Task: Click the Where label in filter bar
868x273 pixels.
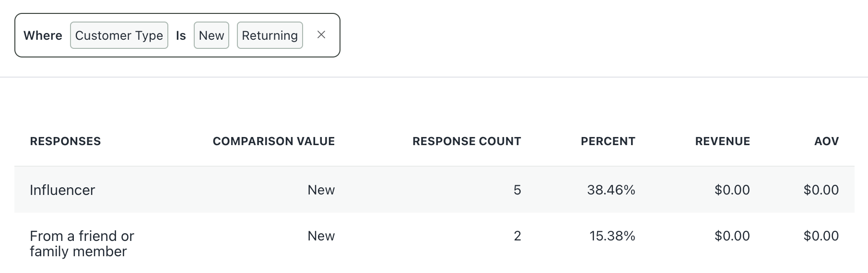Action: tap(43, 35)
